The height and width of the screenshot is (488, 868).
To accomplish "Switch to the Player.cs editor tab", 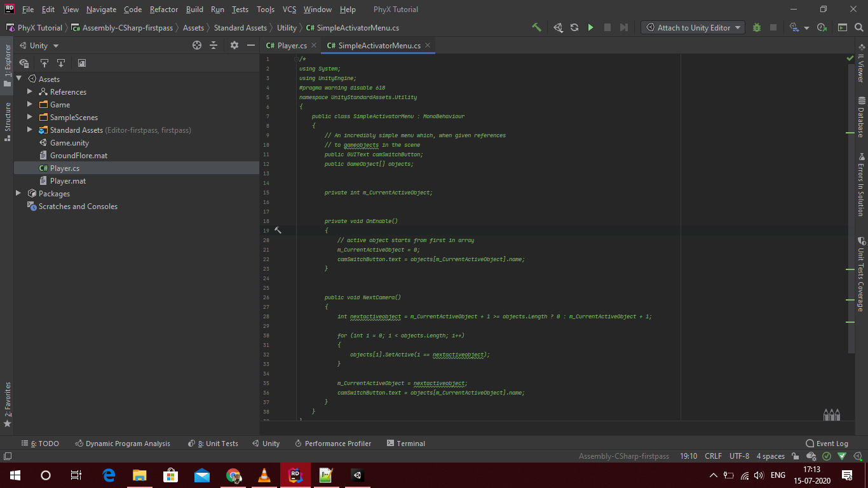I will click(x=290, y=46).
